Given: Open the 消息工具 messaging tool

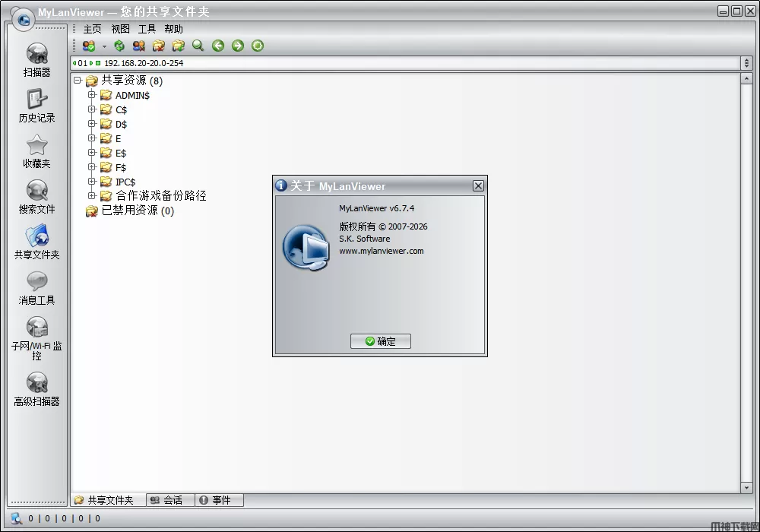Looking at the screenshot, I should pyautogui.click(x=36, y=288).
